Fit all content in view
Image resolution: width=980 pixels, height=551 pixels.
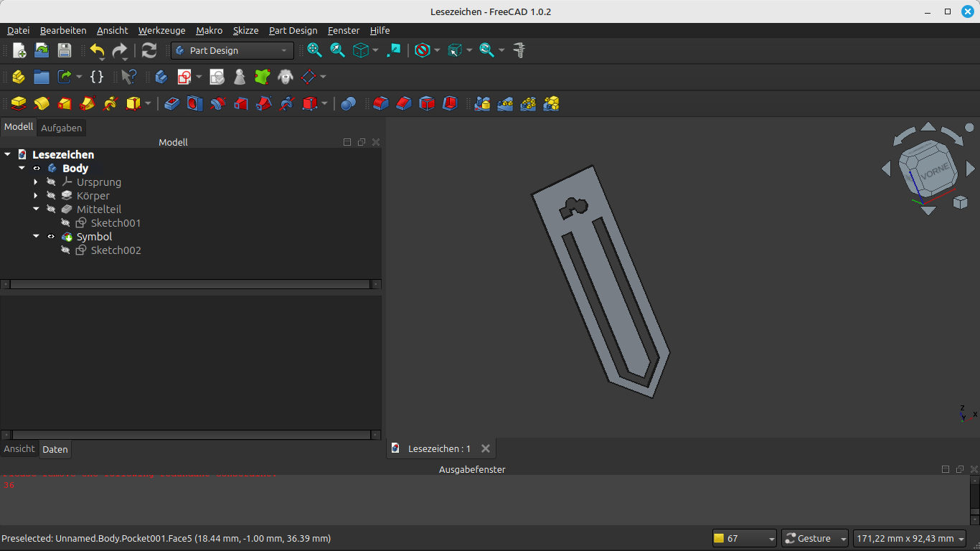click(x=314, y=50)
